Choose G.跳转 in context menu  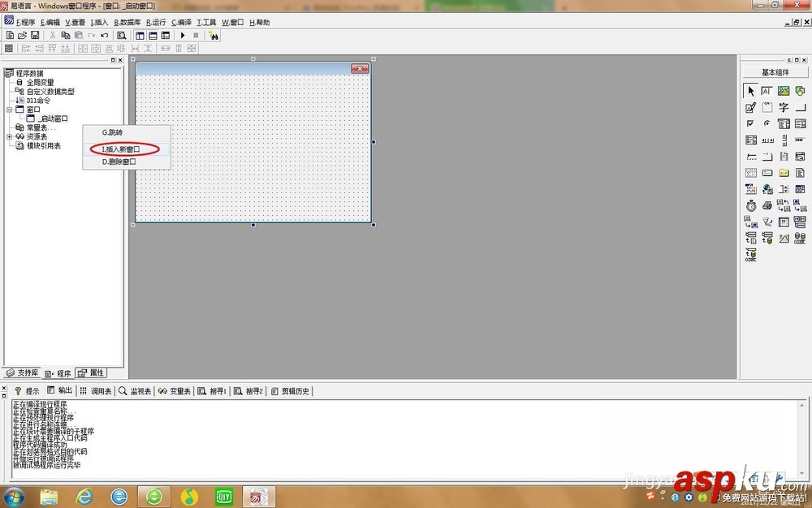(127, 132)
